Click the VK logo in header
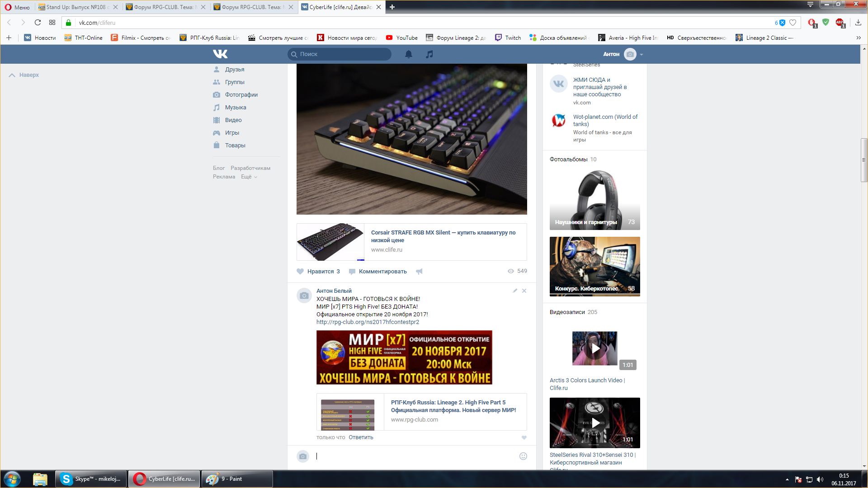This screenshot has width=868, height=488. [x=220, y=54]
